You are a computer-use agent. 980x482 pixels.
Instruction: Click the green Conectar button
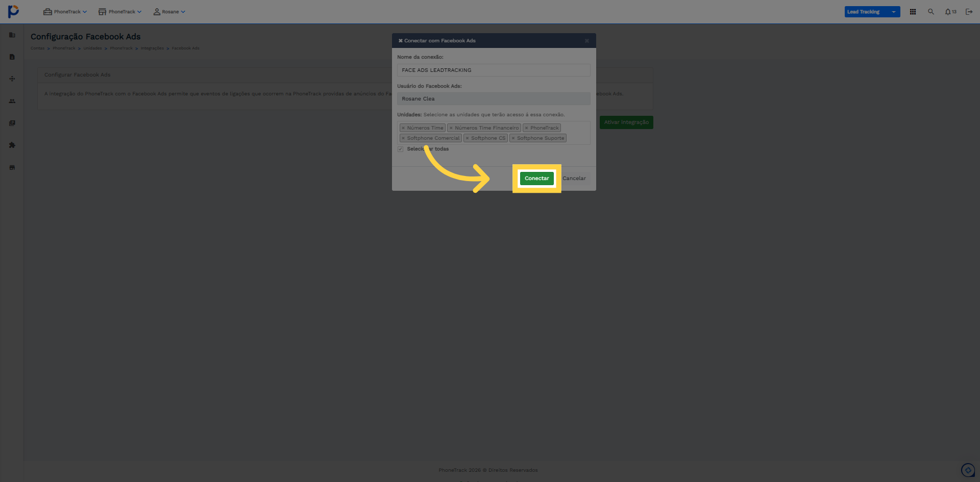click(537, 179)
